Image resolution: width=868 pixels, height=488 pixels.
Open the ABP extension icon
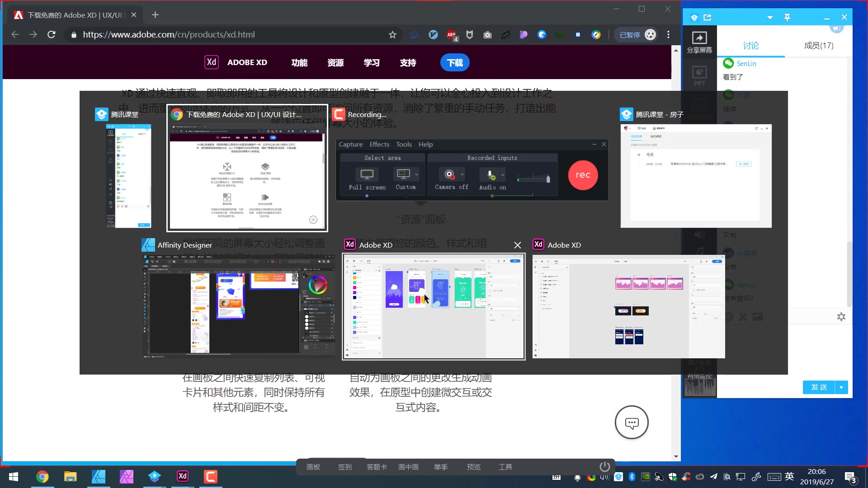coord(452,35)
